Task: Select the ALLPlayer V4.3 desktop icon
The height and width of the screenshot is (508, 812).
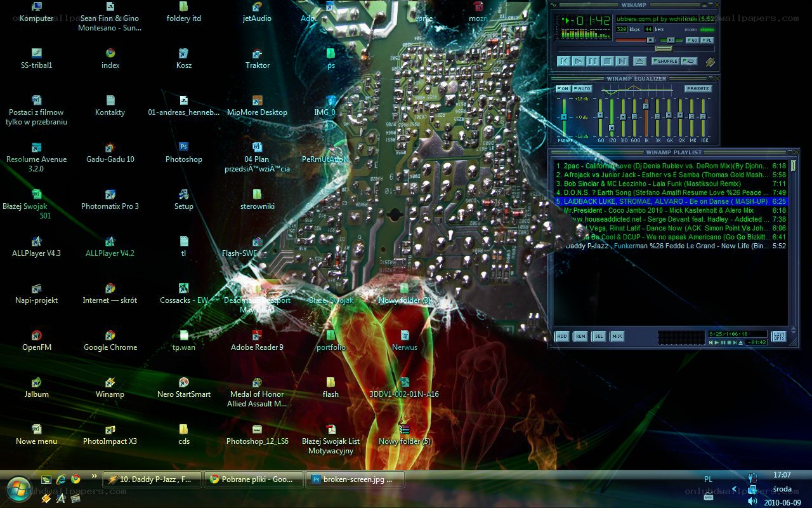Action: tap(37, 246)
